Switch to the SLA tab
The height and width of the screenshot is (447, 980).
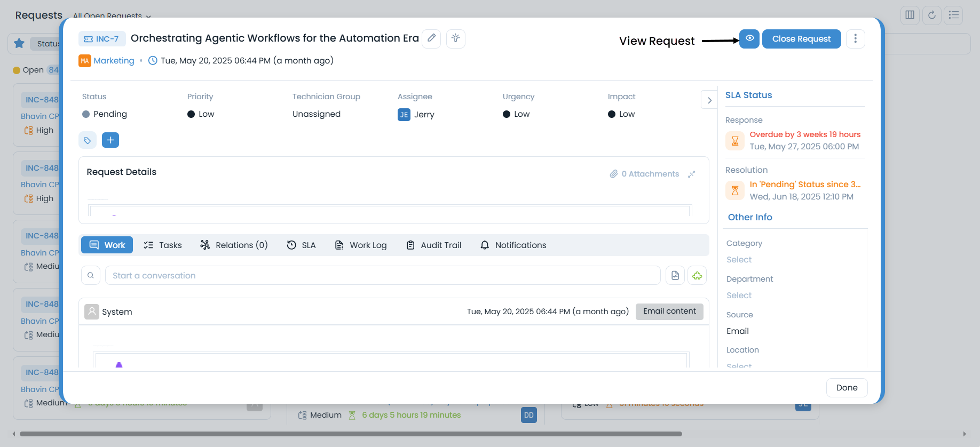[x=301, y=245]
